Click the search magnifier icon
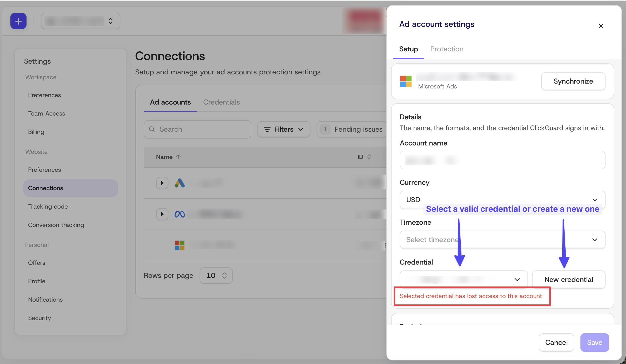 152,129
